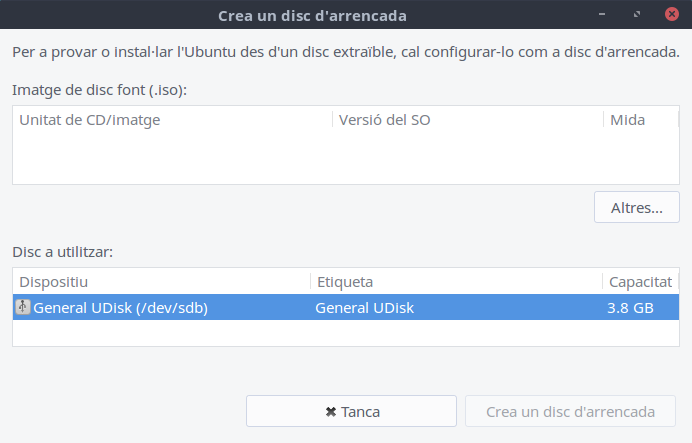The image size is (692, 443).
Task: Open the Altres... file chooser
Action: 636,207
